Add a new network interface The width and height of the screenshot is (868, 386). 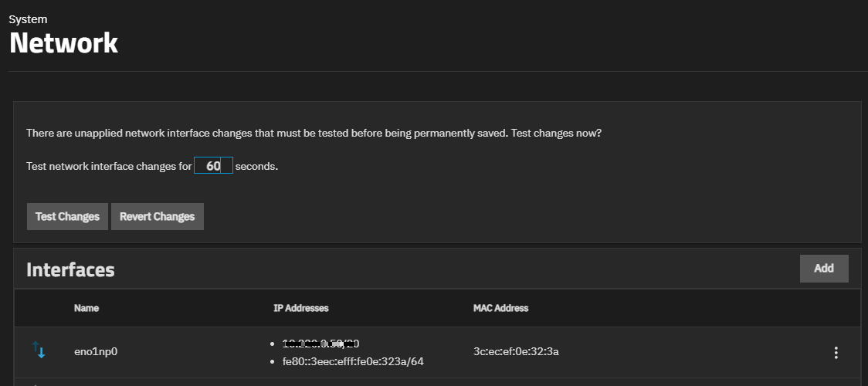click(x=823, y=269)
